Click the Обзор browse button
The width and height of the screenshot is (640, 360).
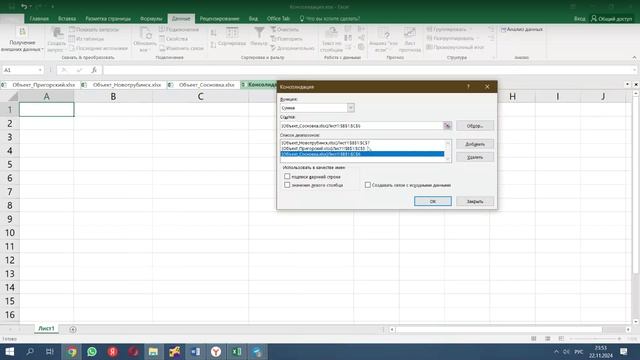tap(475, 126)
